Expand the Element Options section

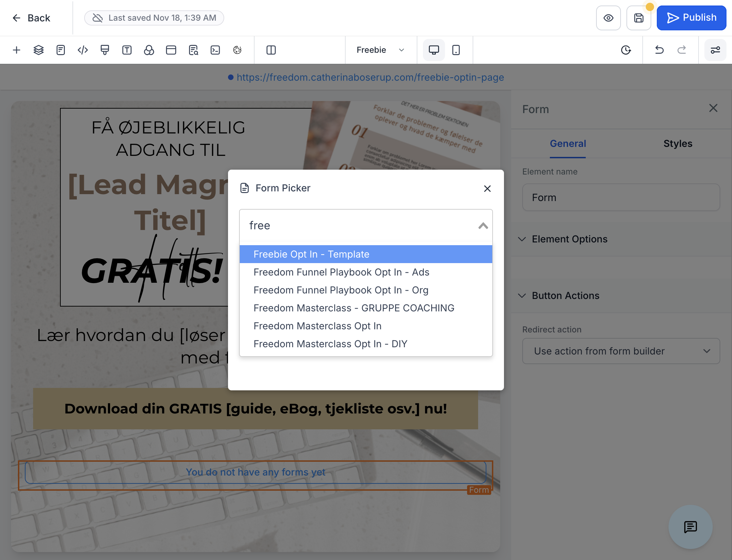tap(569, 239)
